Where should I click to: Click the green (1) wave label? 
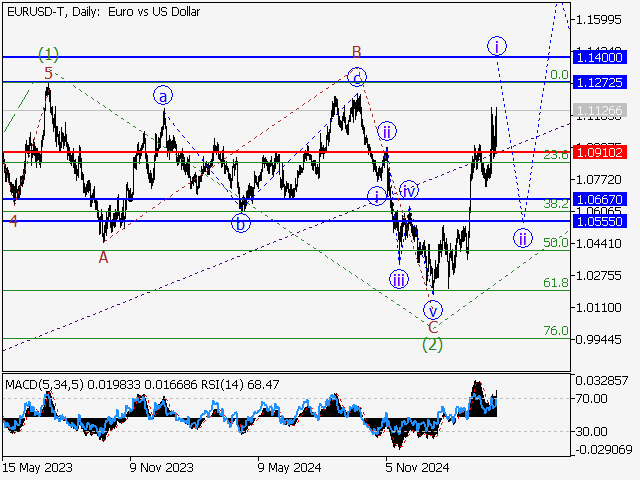pyautogui.click(x=48, y=53)
